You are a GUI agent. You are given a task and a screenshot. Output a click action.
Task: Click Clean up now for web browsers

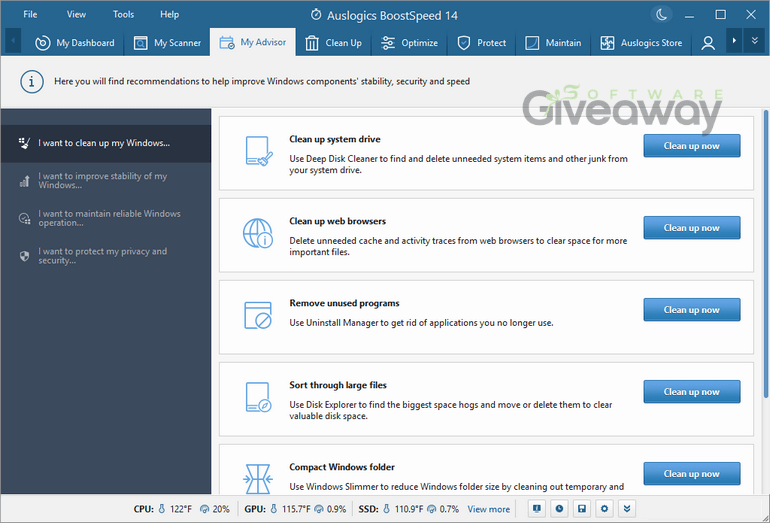(x=691, y=228)
